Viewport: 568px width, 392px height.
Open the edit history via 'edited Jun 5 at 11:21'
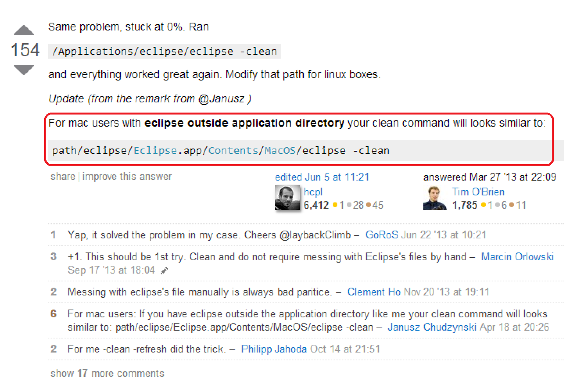(x=322, y=177)
